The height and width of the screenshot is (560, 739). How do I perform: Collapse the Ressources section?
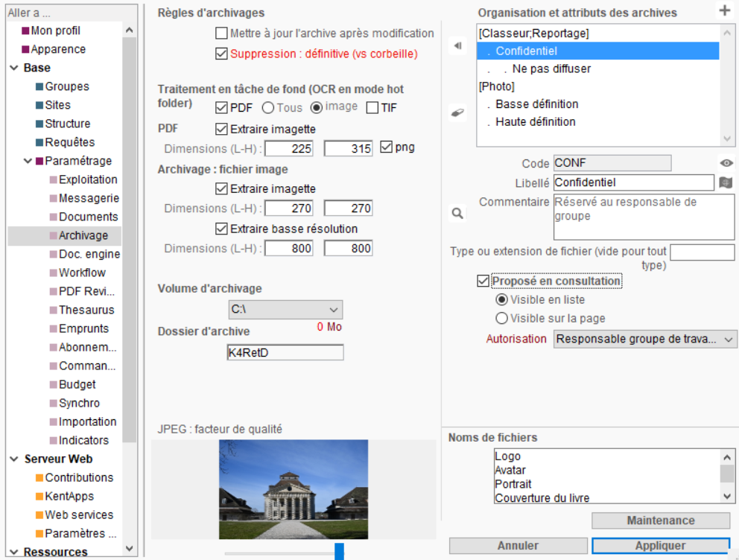[x=14, y=552]
